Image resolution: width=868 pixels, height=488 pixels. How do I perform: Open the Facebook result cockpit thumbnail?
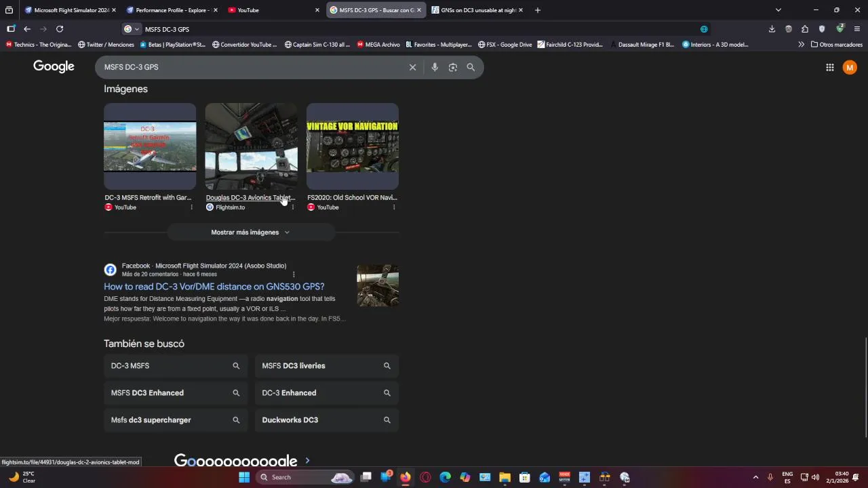pos(378,285)
